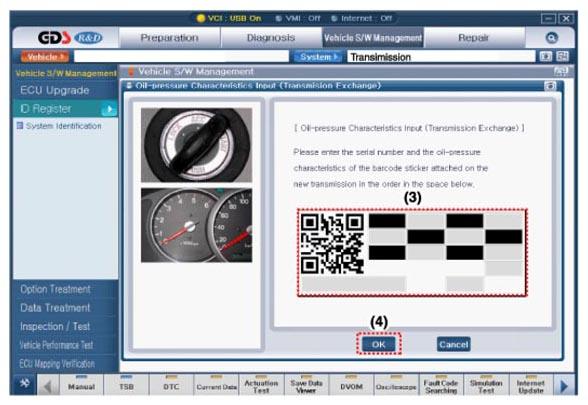The width and height of the screenshot is (588, 405).
Task: Click the Vehicle S/W Management sidebar heading
Action: click(66, 73)
